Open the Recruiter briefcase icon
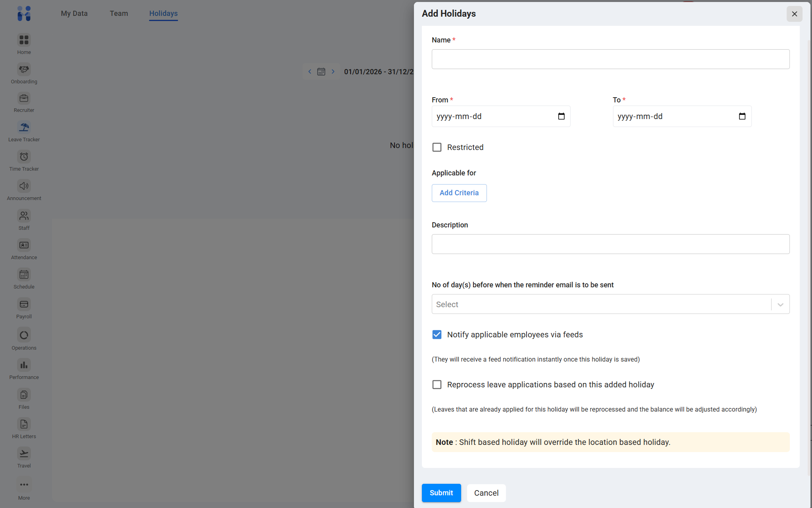Viewport: 812px width, 508px height. click(x=24, y=98)
